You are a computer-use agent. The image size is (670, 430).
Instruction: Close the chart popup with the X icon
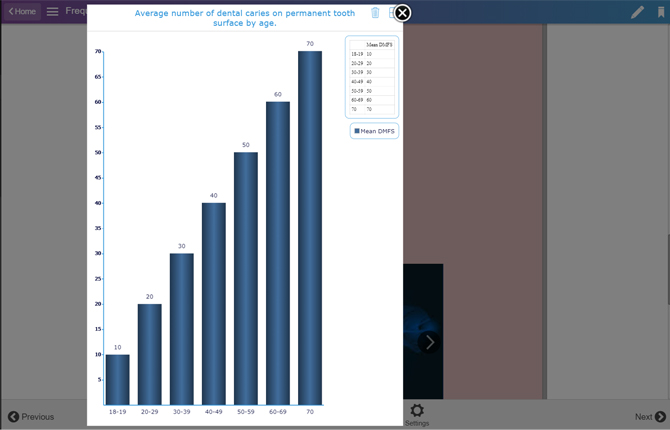coord(402,13)
